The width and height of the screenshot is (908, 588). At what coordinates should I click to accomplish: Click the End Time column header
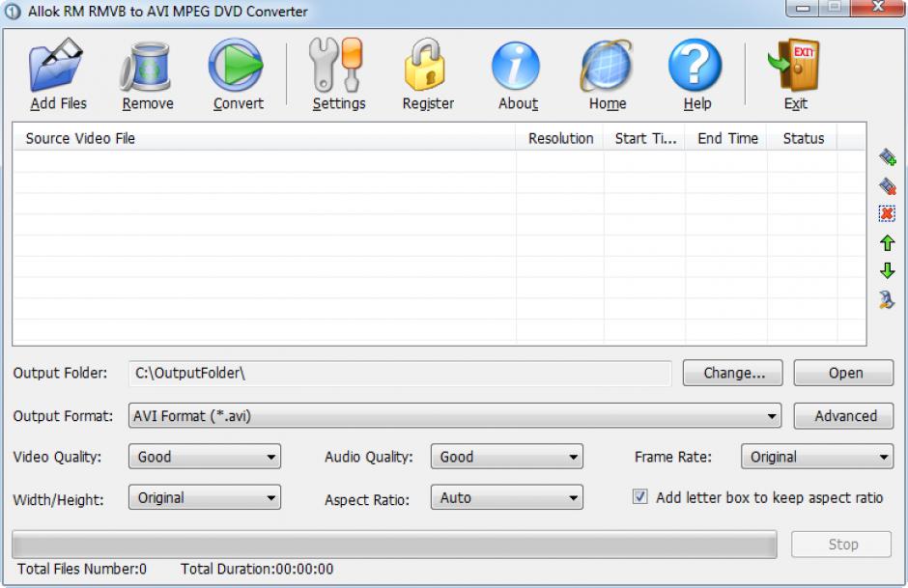[x=726, y=138]
